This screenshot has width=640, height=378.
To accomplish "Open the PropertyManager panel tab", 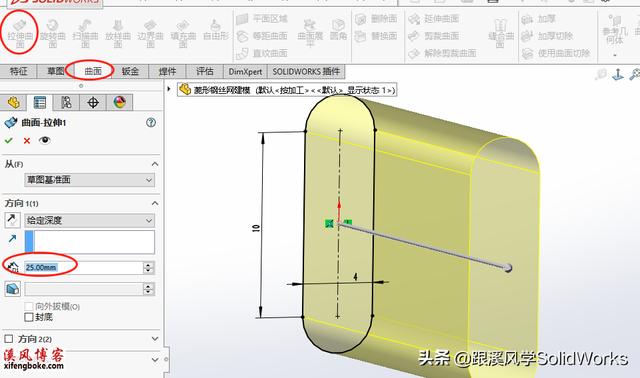I will click(x=40, y=102).
